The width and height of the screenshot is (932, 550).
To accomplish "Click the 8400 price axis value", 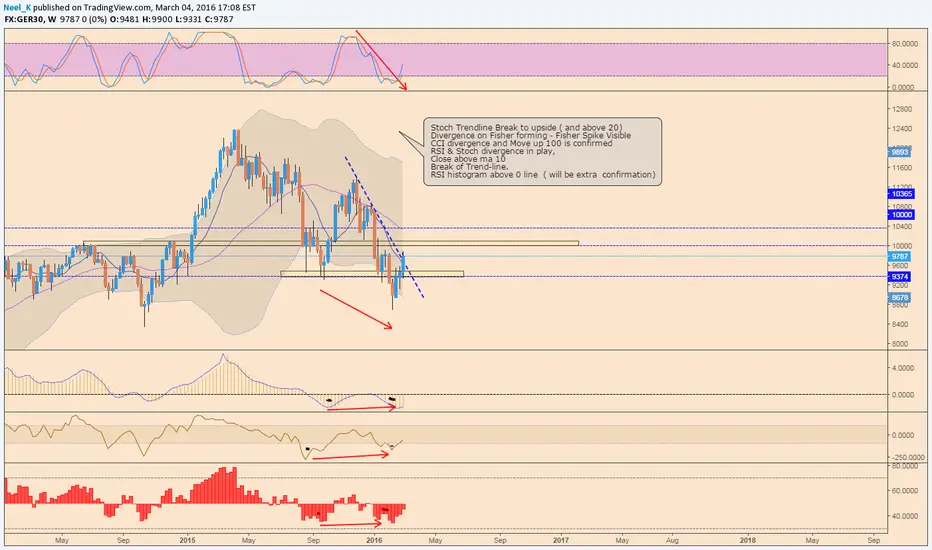I will (x=901, y=325).
